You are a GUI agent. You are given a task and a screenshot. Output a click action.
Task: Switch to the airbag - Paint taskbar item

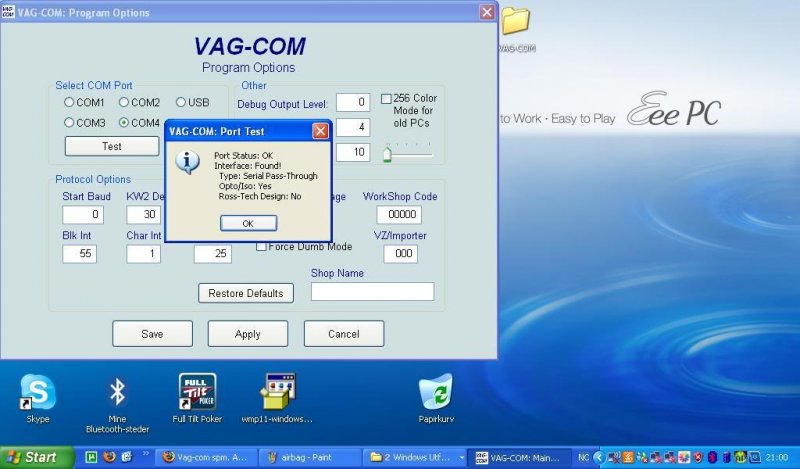click(x=310, y=457)
